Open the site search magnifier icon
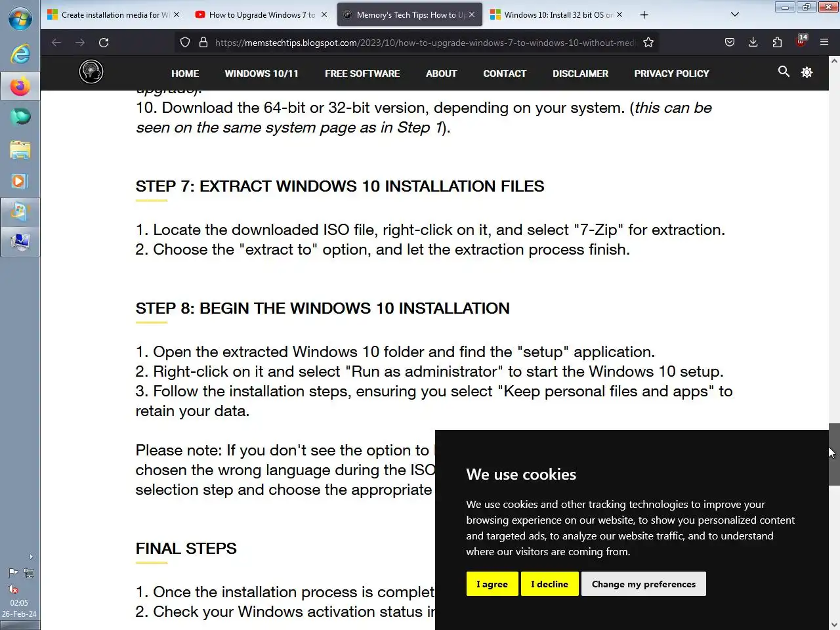The width and height of the screenshot is (840, 630). point(784,72)
